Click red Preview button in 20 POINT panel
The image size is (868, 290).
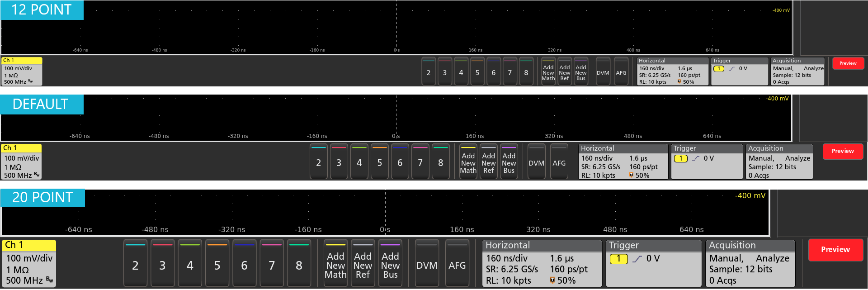pos(835,250)
